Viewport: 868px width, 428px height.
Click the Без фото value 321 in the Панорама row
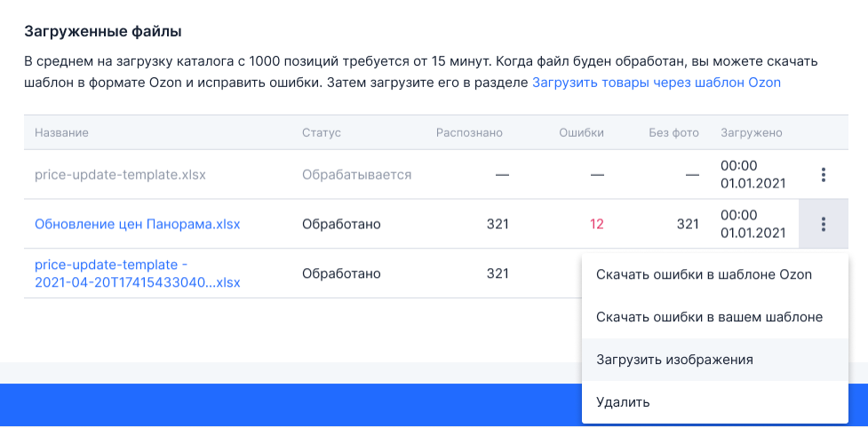(688, 225)
